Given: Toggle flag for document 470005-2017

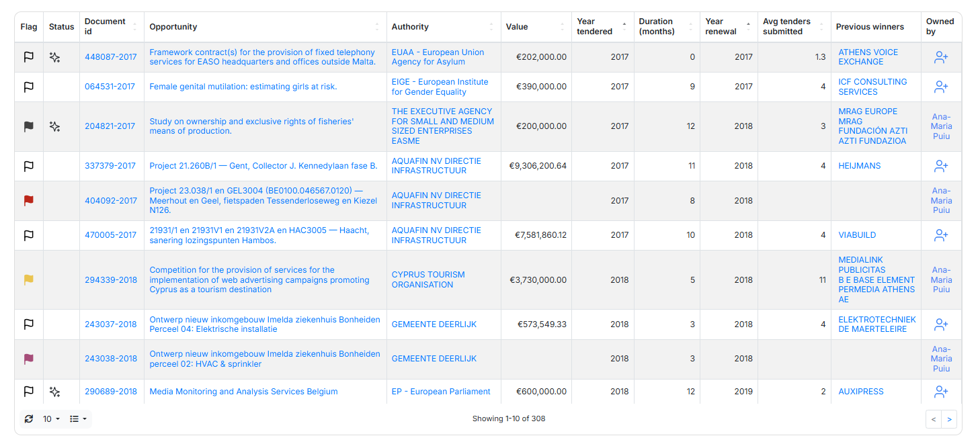Looking at the screenshot, I should pyautogui.click(x=29, y=235).
